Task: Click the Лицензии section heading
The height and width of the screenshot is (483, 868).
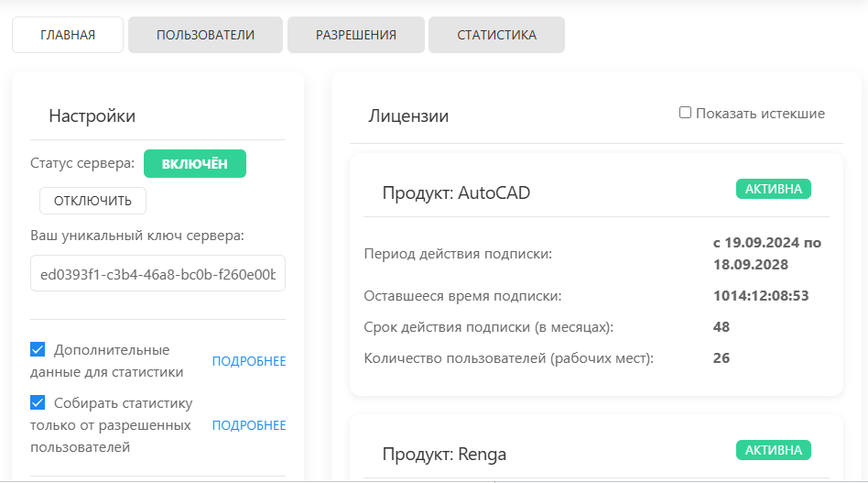Action: 408,116
